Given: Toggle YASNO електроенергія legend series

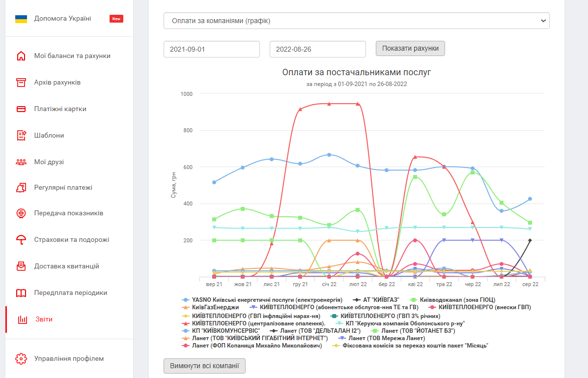Looking at the screenshot, I should [262, 300].
